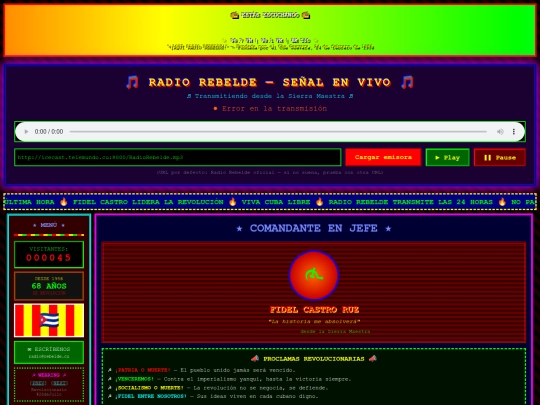Click the 0:00 / 0:00 time display

coord(49,132)
